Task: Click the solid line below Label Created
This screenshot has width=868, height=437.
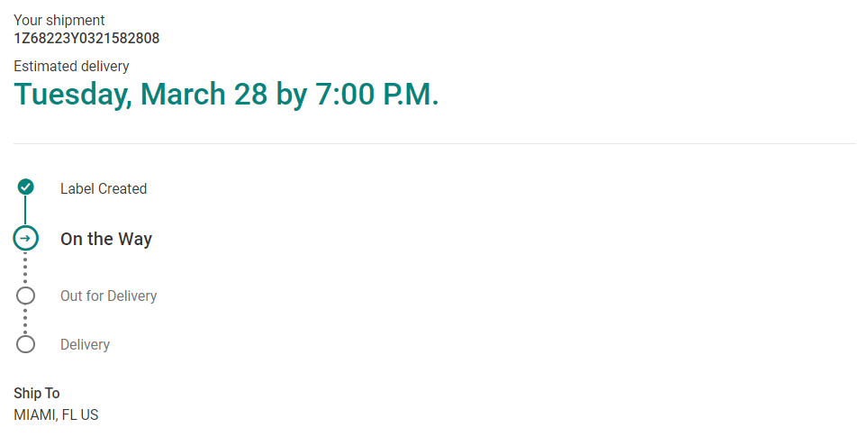Action: click(x=26, y=211)
